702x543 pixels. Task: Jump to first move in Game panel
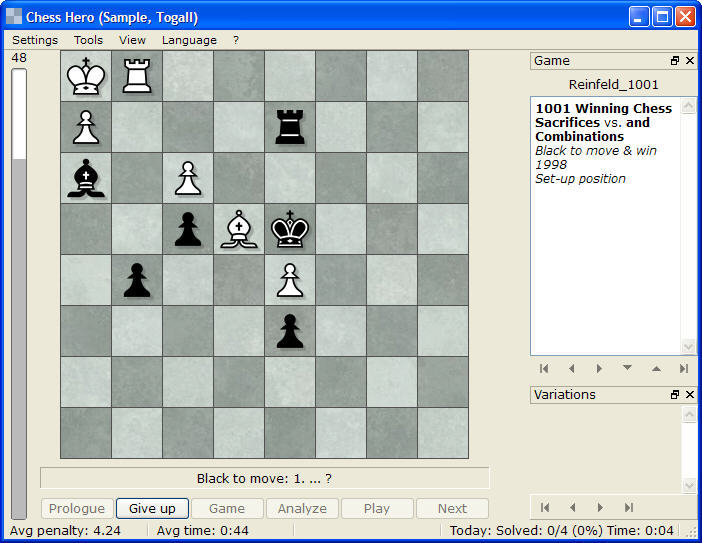pyautogui.click(x=544, y=368)
